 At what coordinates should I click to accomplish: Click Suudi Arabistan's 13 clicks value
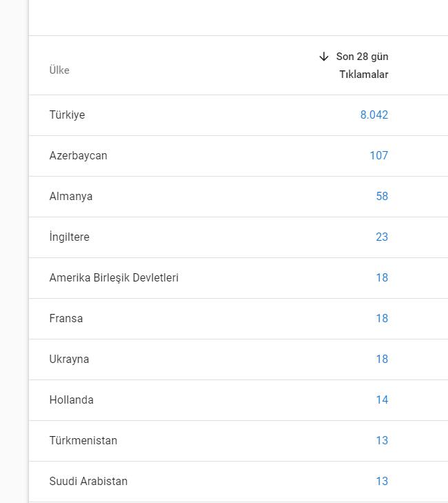pos(382,482)
